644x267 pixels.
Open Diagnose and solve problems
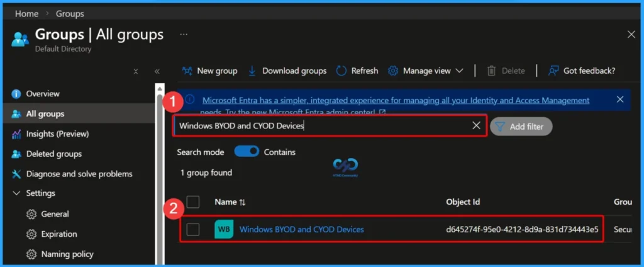[x=79, y=174]
